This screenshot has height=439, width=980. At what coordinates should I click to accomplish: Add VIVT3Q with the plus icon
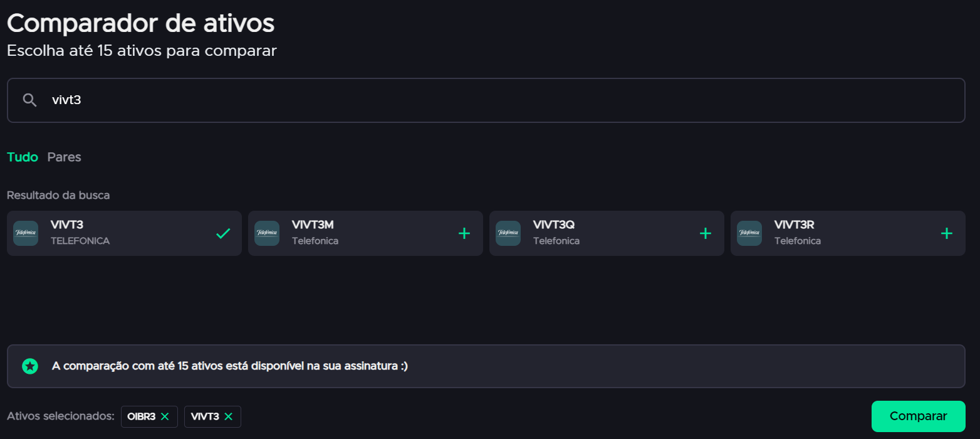(x=705, y=233)
